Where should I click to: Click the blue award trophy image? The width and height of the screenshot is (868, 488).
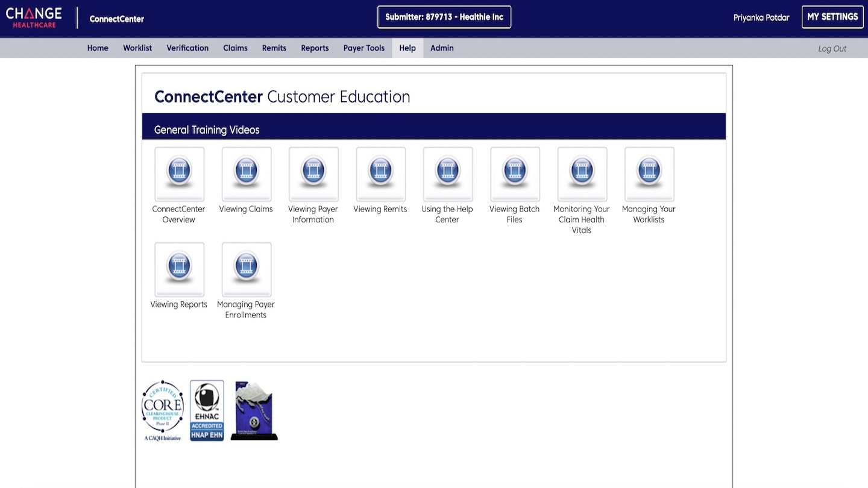(254, 410)
